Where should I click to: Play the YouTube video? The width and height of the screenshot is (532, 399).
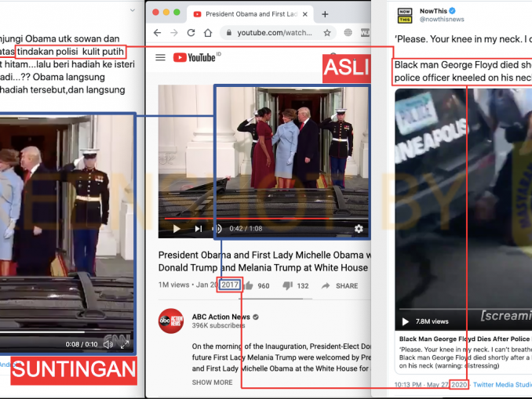tap(177, 229)
